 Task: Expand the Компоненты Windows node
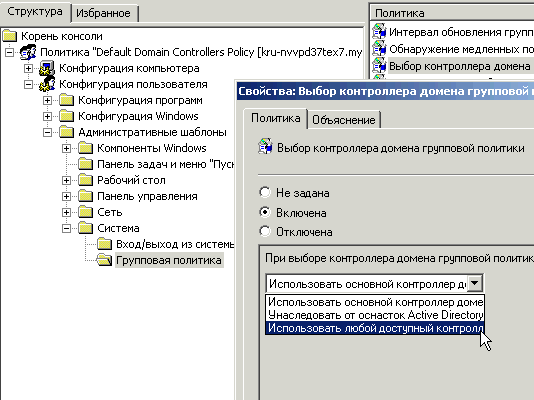[x=66, y=148]
